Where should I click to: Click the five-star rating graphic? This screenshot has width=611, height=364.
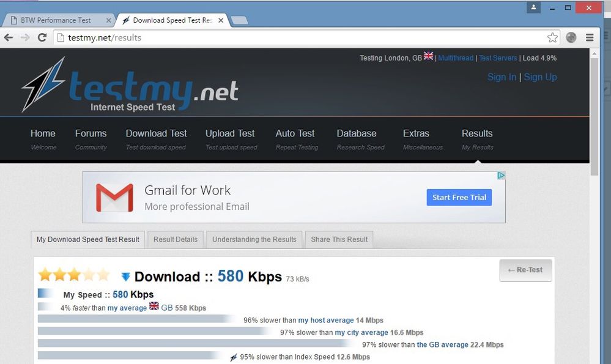click(x=74, y=274)
